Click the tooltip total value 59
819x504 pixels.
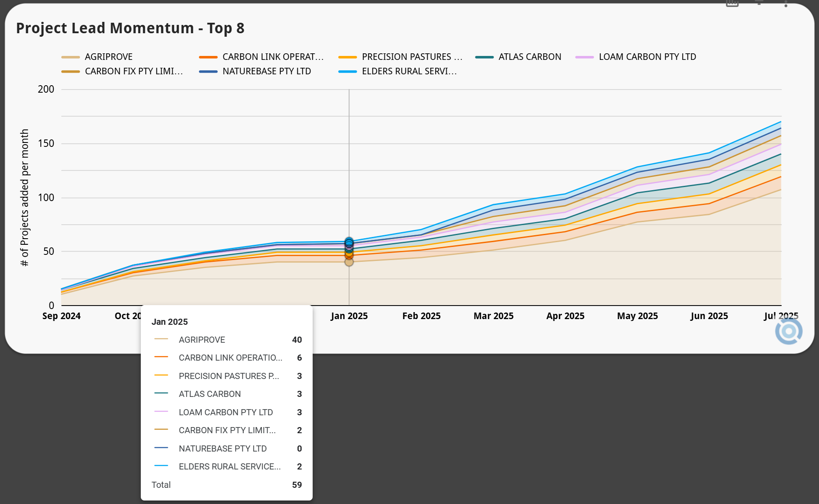(x=297, y=485)
